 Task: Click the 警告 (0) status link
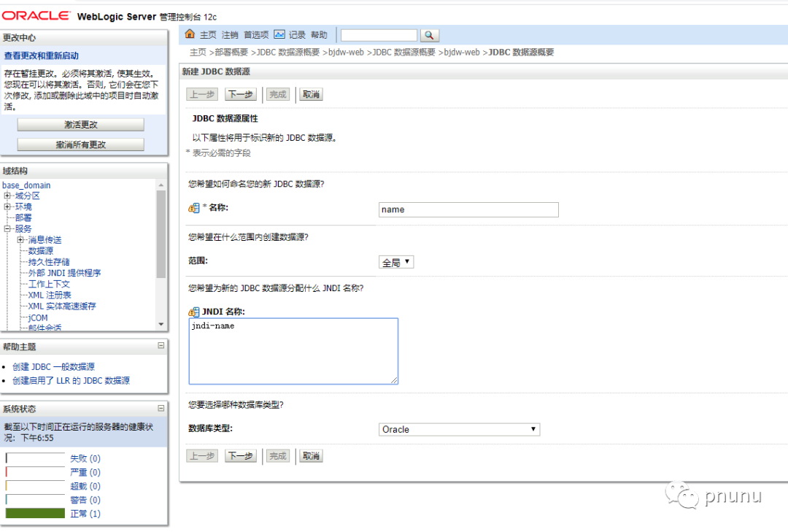[x=85, y=500]
